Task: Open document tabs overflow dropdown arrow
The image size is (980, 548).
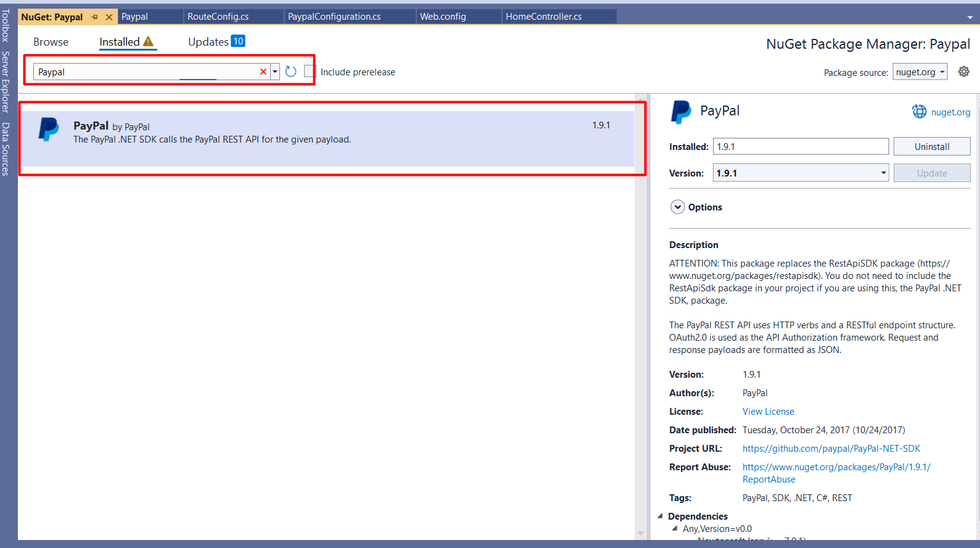Action: coord(970,17)
